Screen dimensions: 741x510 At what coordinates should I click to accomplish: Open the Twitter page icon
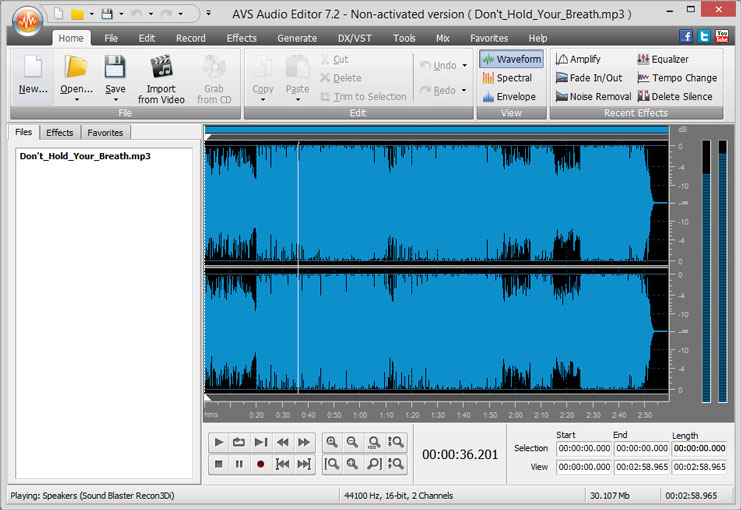(704, 36)
